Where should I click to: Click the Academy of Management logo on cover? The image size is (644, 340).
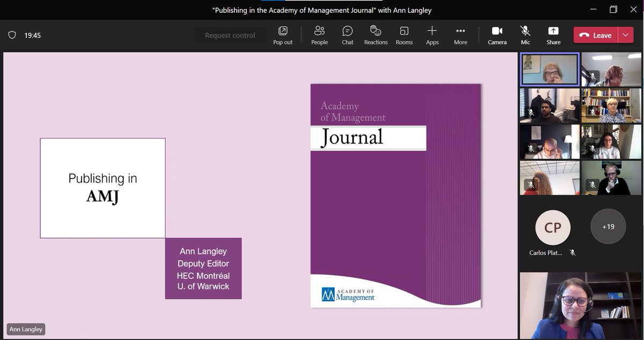click(x=348, y=294)
